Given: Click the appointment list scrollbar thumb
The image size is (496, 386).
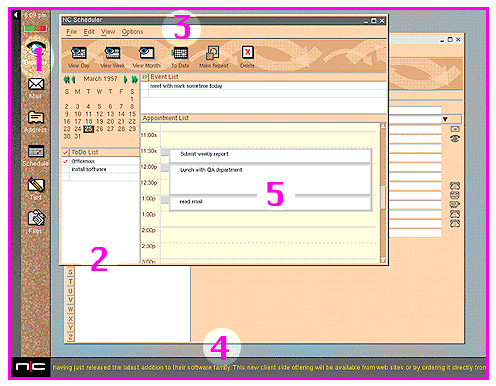Looking at the screenshot, I should click(383, 198).
